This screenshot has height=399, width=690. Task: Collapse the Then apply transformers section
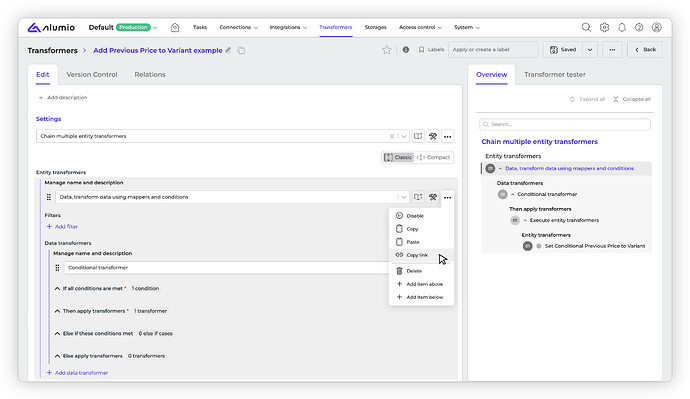[x=57, y=311]
